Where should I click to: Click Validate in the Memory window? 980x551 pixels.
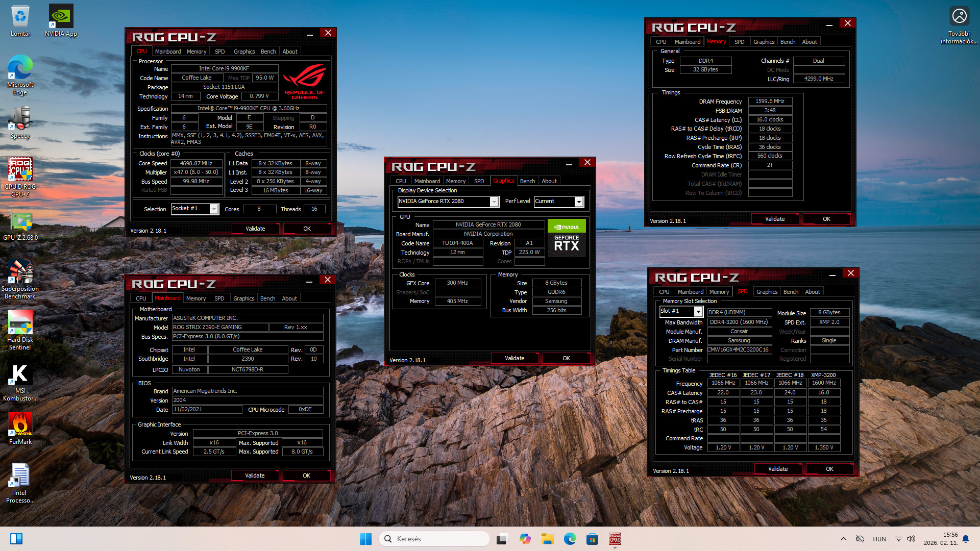tap(775, 219)
